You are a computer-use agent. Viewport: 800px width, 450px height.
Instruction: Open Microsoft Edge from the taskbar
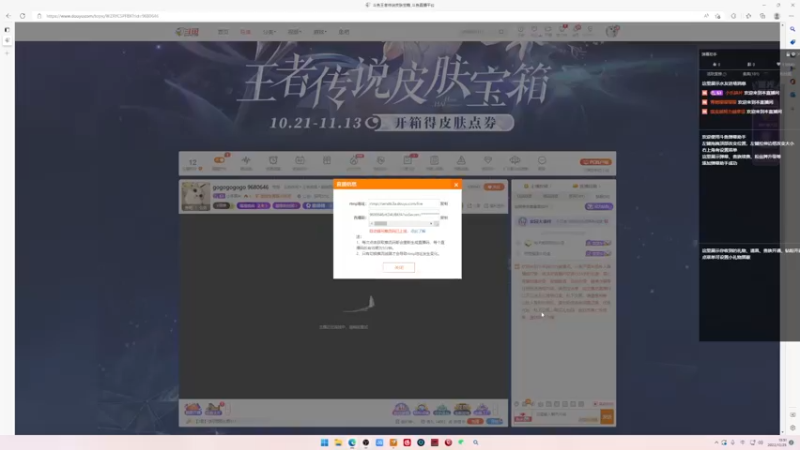coord(352,442)
